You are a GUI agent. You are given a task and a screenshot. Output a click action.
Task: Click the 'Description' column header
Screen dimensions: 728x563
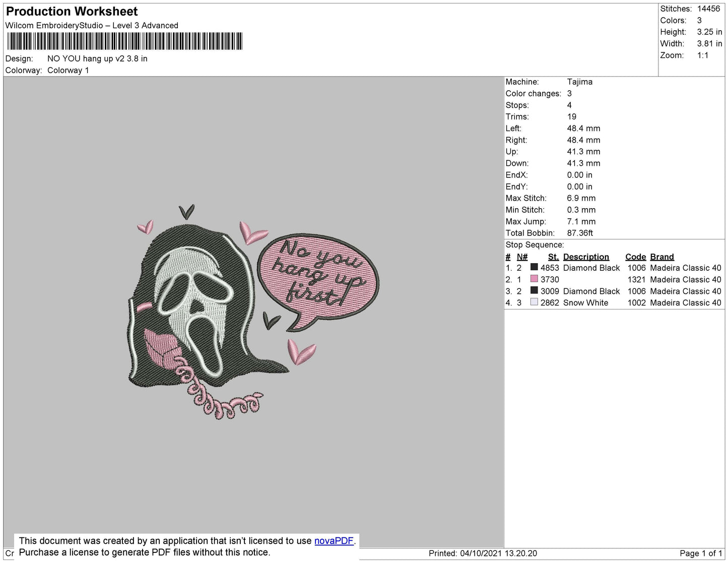[x=586, y=257]
